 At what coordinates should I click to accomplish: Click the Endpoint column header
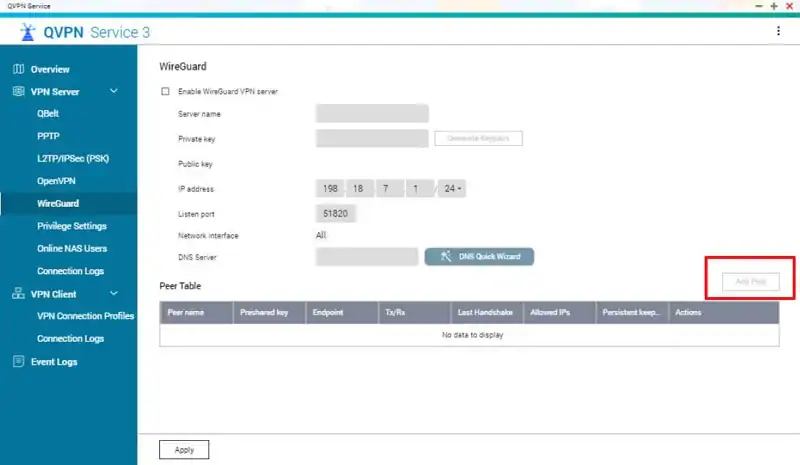[342, 312]
